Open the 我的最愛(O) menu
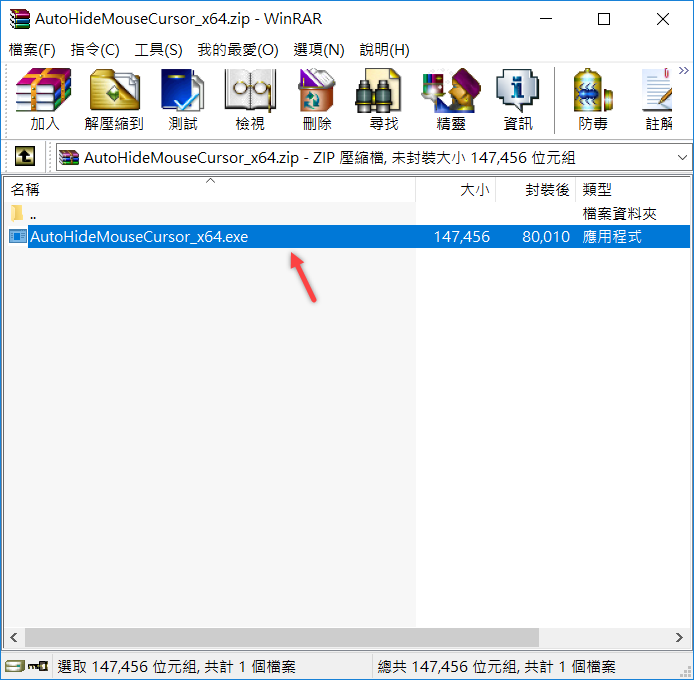This screenshot has width=694, height=680. point(238,50)
